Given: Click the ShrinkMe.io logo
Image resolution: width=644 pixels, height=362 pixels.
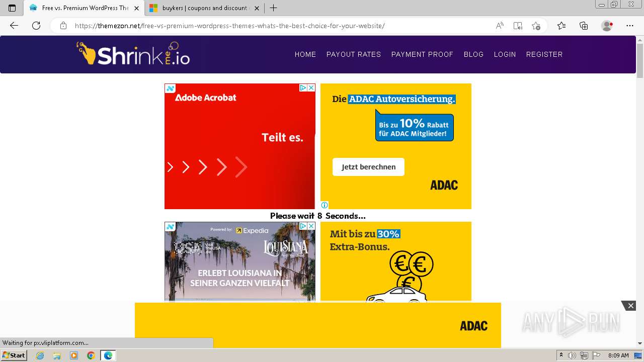Looking at the screenshot, I should [x=133, y=53].
